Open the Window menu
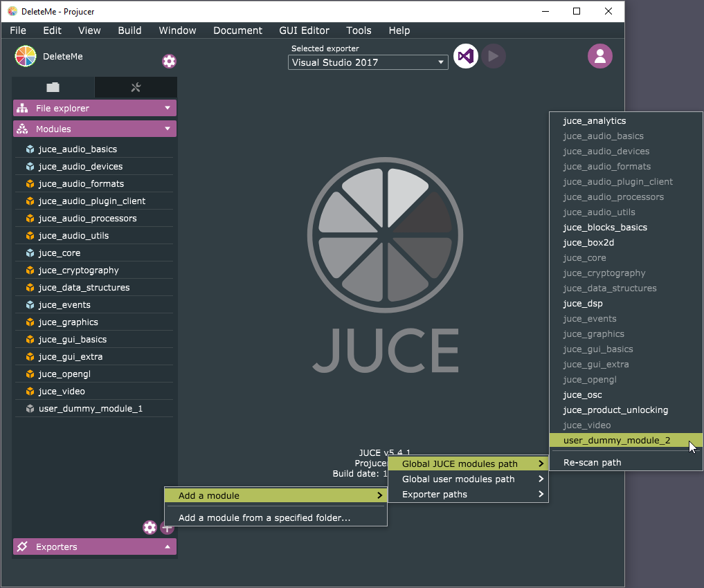704x588 pixels. pyautogui.click(x=177, y=30)
